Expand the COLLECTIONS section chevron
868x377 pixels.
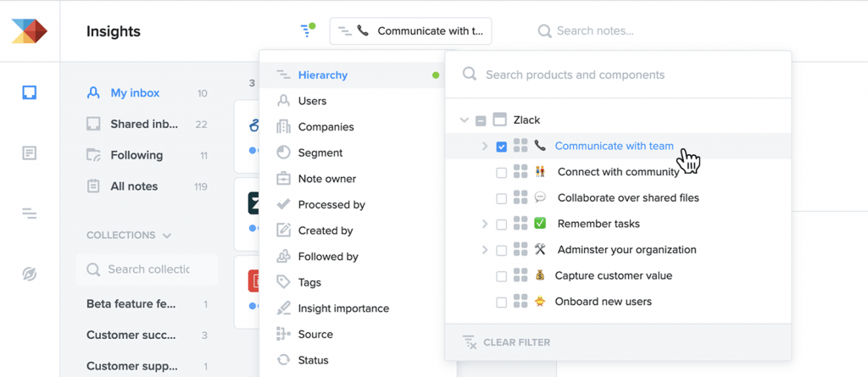[x=167, y=236]
